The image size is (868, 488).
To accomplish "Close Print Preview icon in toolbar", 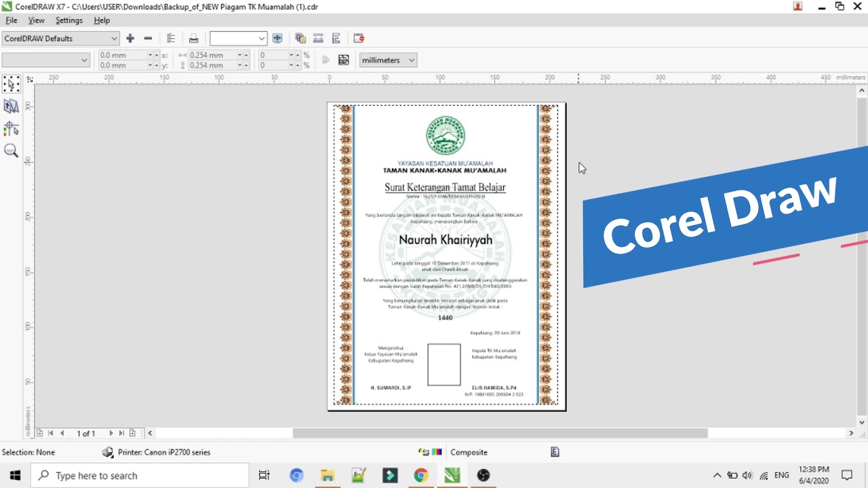I will pyautogui.click(x=359, y=39).
